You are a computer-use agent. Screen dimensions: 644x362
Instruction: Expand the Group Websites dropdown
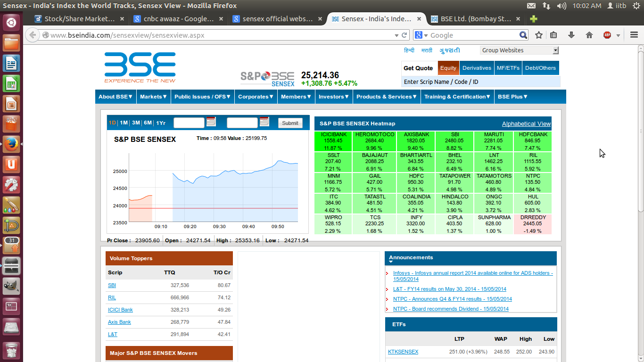point(520,50)
